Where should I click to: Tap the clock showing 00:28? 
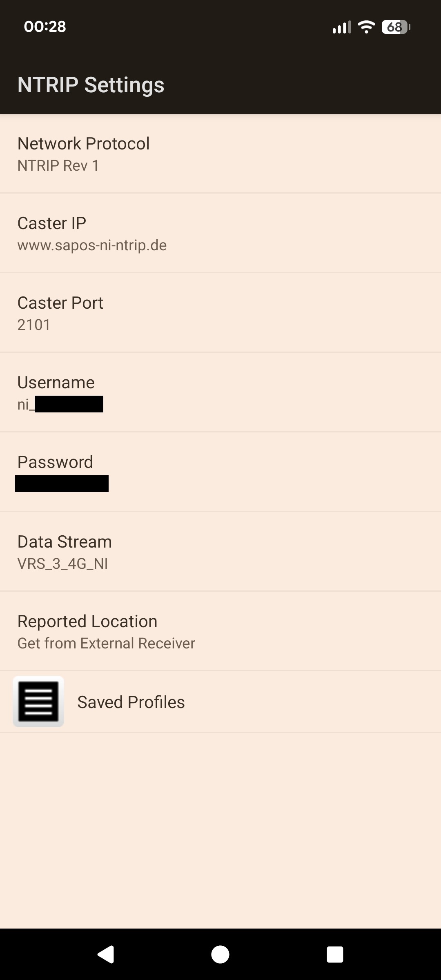pos(45,27)
